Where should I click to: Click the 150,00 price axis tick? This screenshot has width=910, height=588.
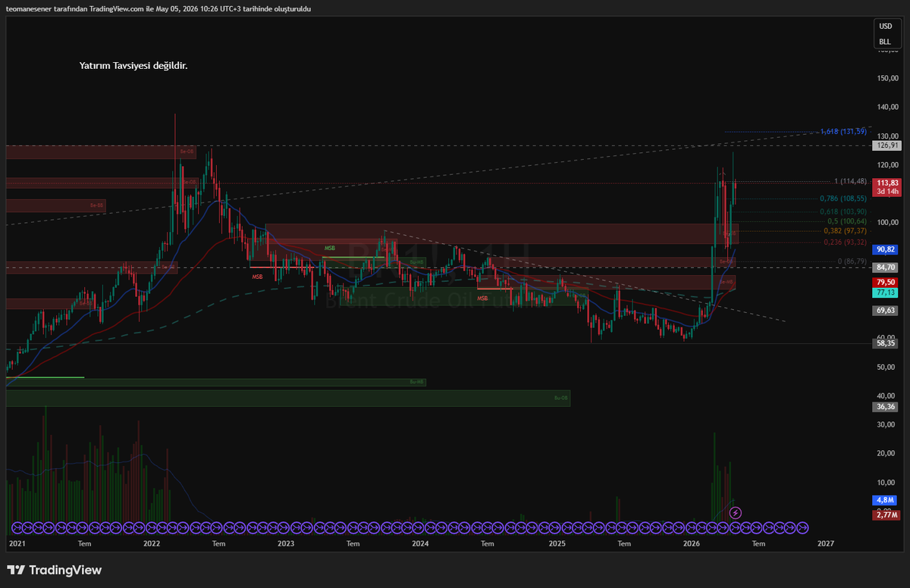(x=887, y=78)
